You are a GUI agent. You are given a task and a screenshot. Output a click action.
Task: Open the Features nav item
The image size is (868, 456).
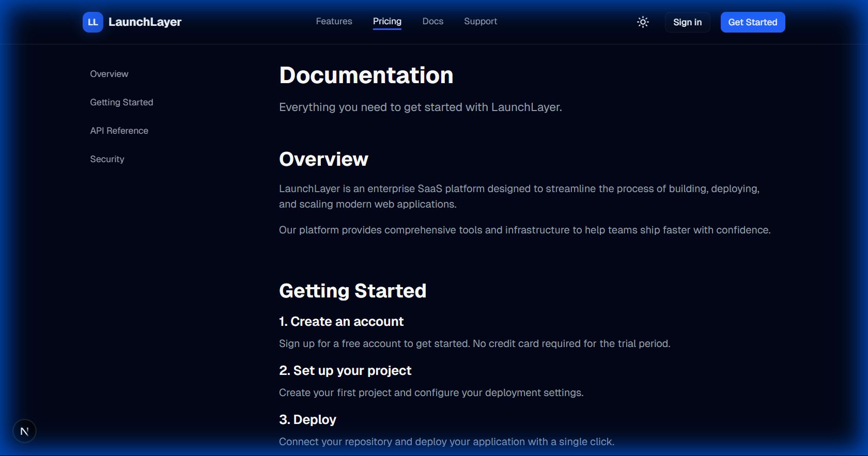point(334,21)
